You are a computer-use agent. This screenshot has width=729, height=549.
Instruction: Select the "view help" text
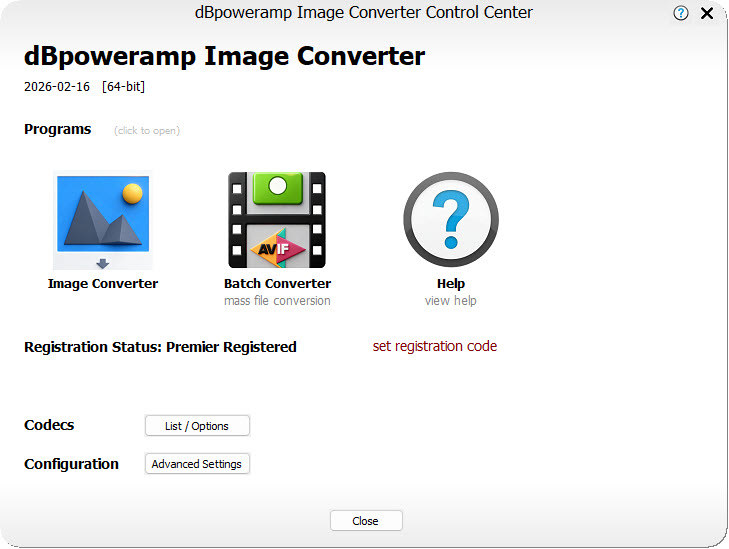(450, 301)
